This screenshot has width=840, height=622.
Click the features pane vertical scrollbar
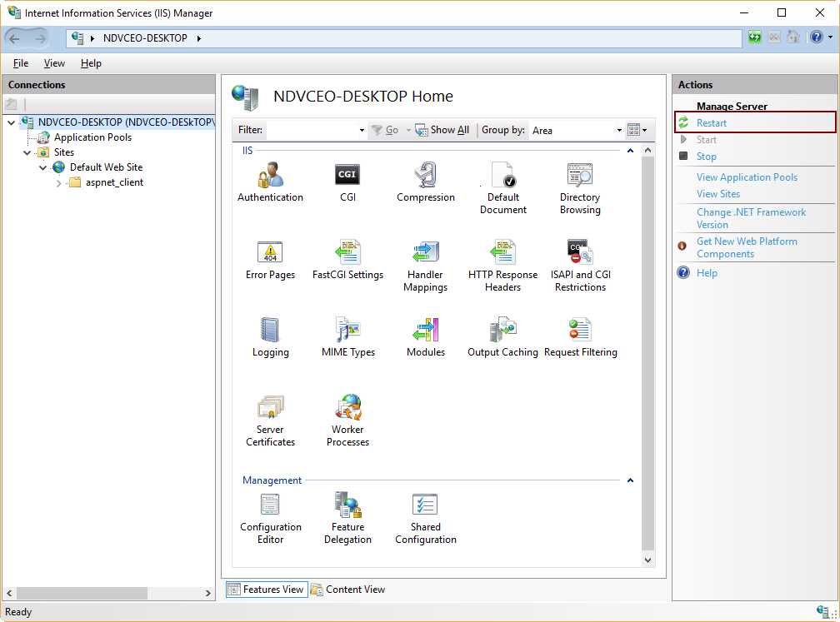coord(647,350)
